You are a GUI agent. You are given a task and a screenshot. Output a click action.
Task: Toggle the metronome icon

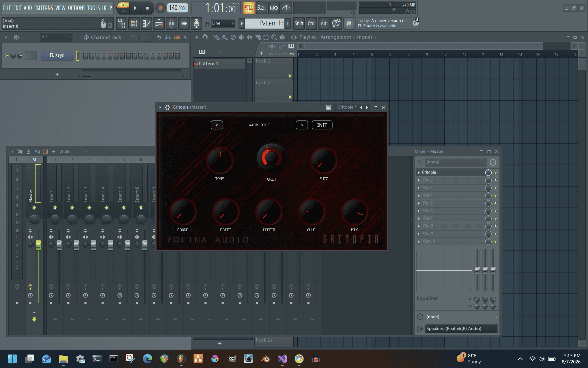(286, 8)
